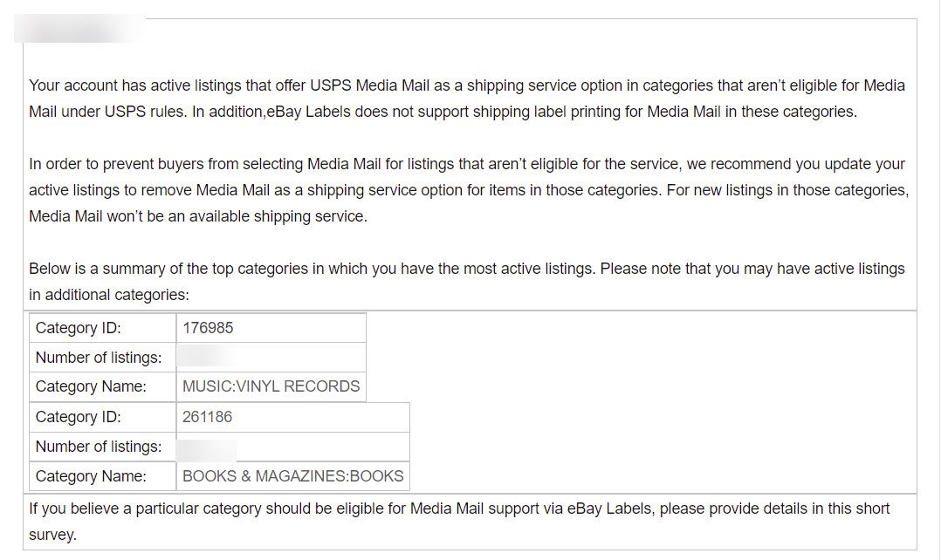941x560 pixels.
Task: Click "Number of listings:" label in vinyl records table
Action: point(98,358)
